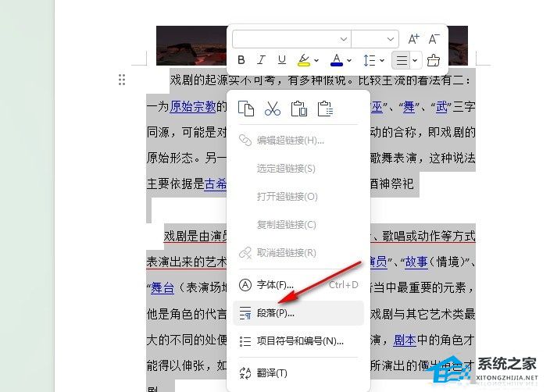
Task: Follow the 舞 hyperlink in first paragraph
Action: pos(409,106)
